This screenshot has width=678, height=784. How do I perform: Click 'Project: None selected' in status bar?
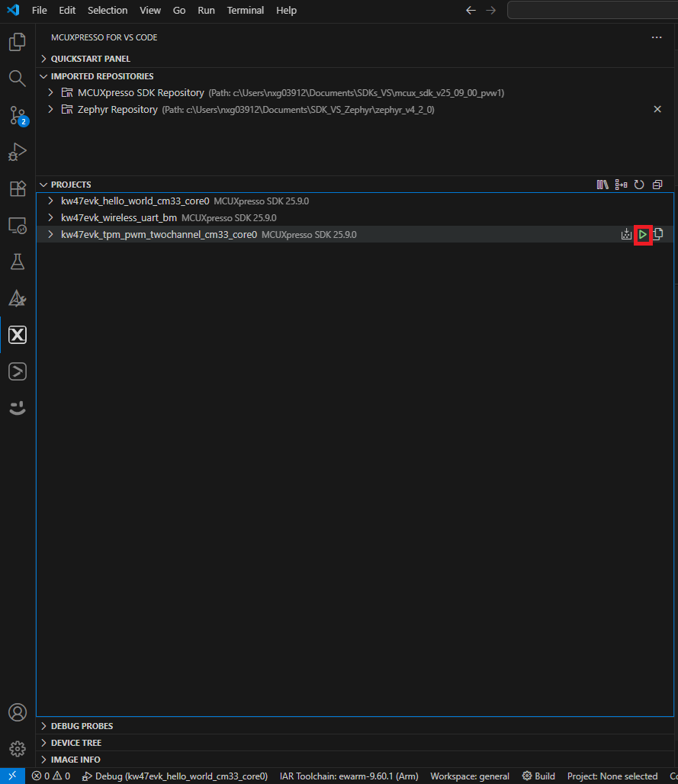pyautogui.click(x=612, y=776)
